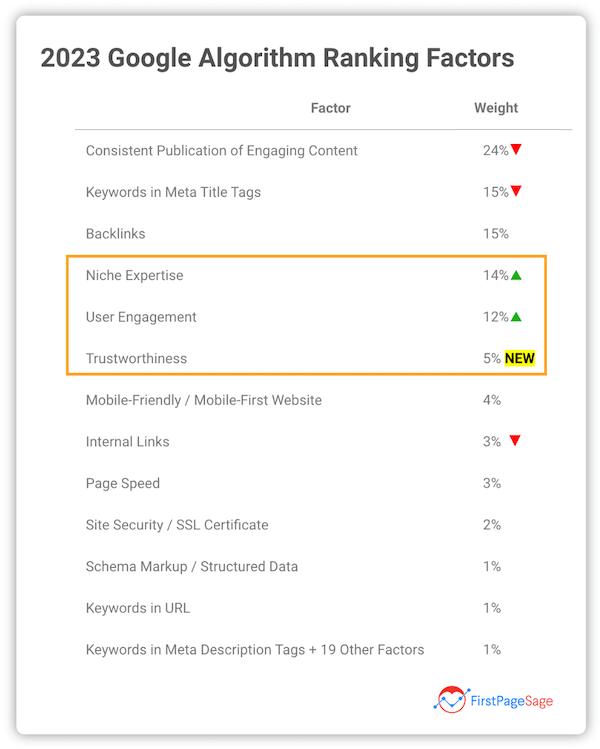Click the 2023 Google Algorithm Ranking Factors title
The height and width of the screenshot is (749, 600).
[277, 58]
